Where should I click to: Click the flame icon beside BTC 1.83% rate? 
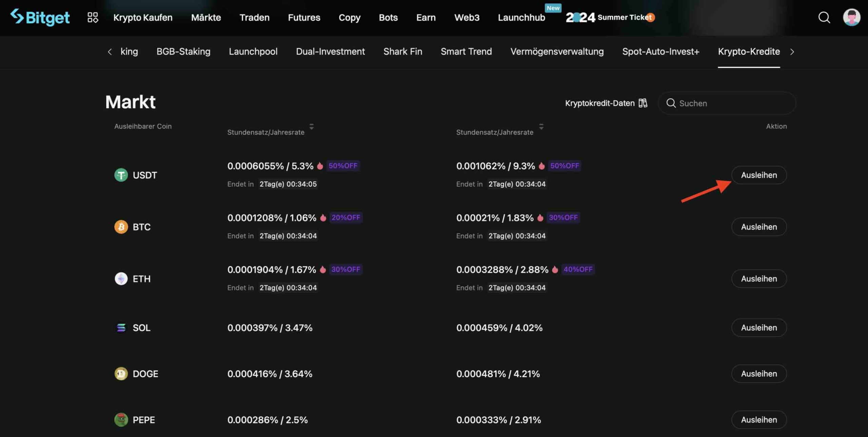540,218
